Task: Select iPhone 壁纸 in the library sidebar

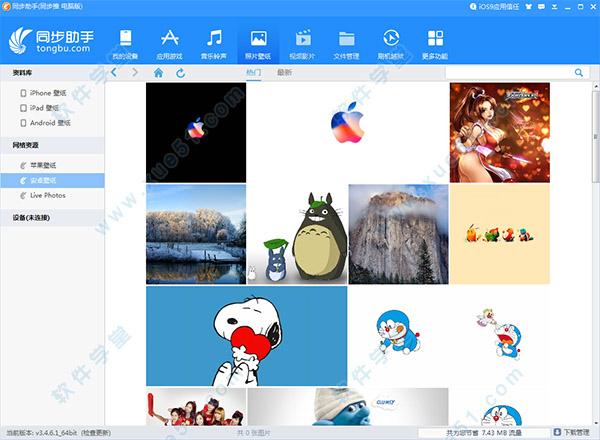Action: pos(52,93)
